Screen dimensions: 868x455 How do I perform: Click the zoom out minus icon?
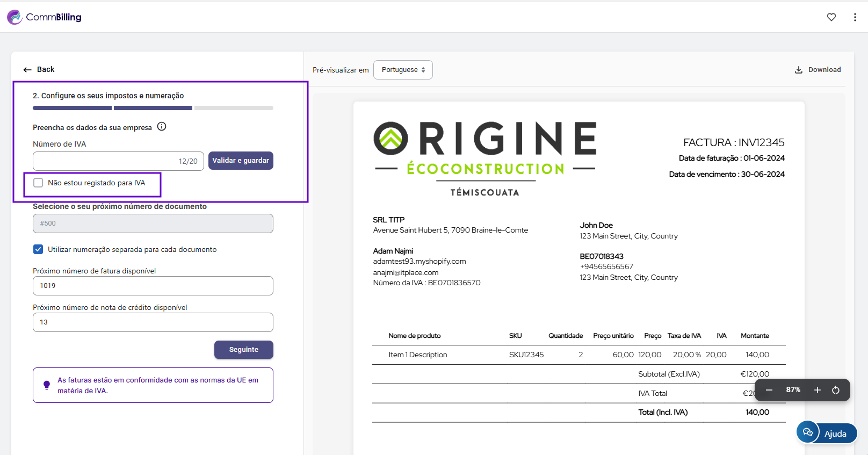pos(769,390)
